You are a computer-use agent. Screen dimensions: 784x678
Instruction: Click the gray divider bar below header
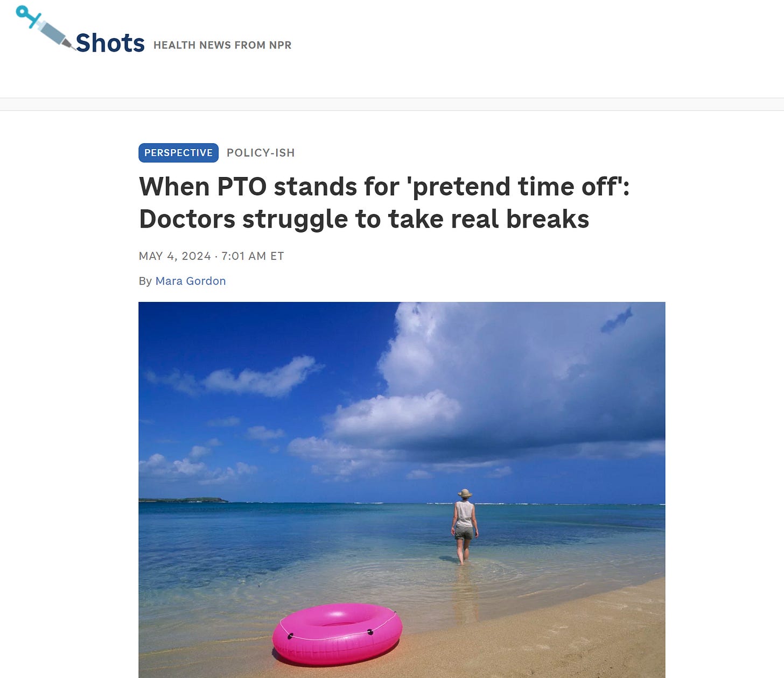click(392, 104)
